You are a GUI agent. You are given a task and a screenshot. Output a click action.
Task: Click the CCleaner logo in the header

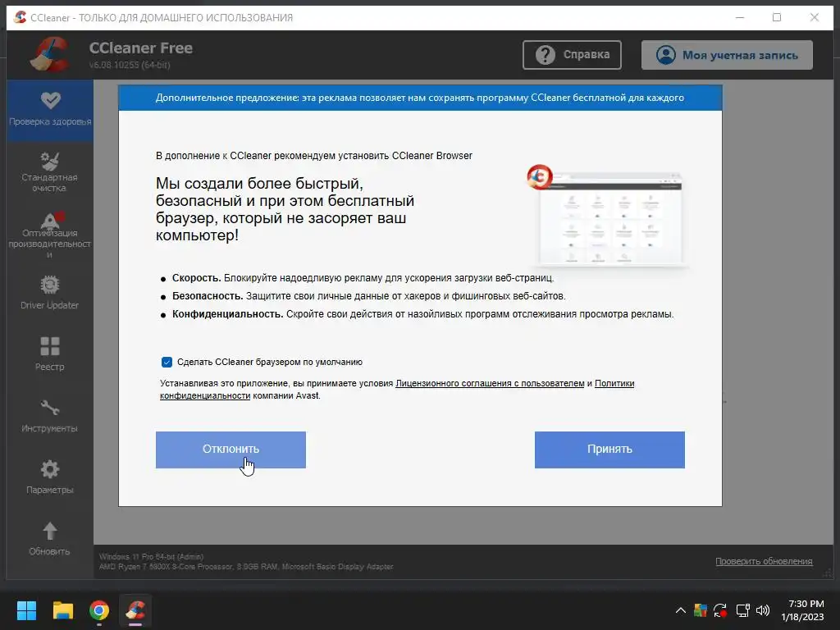coord(50,54)
